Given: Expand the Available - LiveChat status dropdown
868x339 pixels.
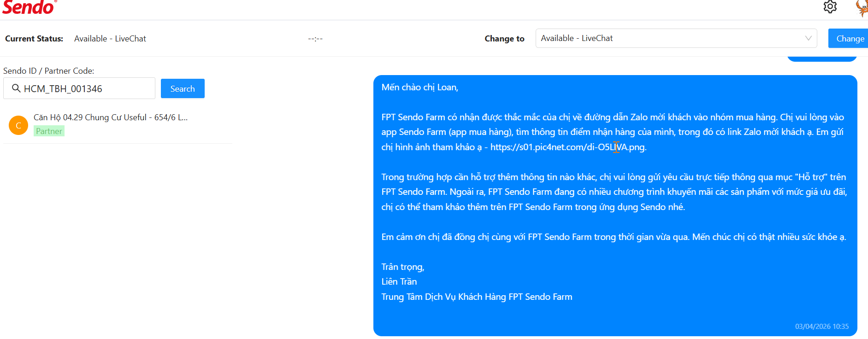Looking at the screenshot, I should 676,38.
